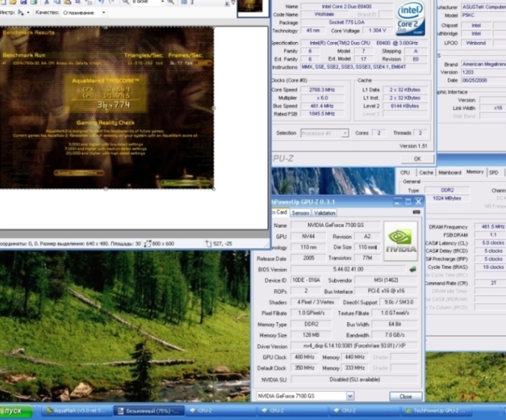Click the Intel Core 2 Duo logo in CPU-Z
The height and width of the screenshot is (420, 506).
pos(410,18)
